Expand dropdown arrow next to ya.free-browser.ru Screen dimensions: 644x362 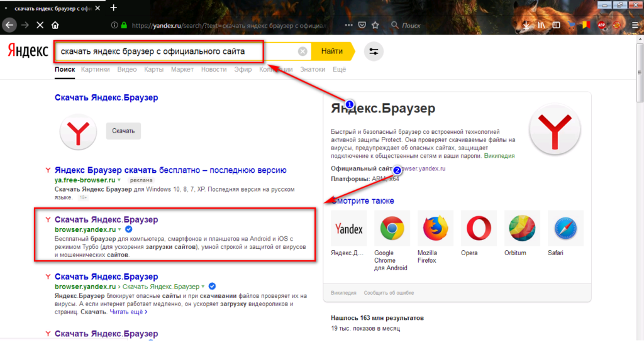tap(119, 180)
